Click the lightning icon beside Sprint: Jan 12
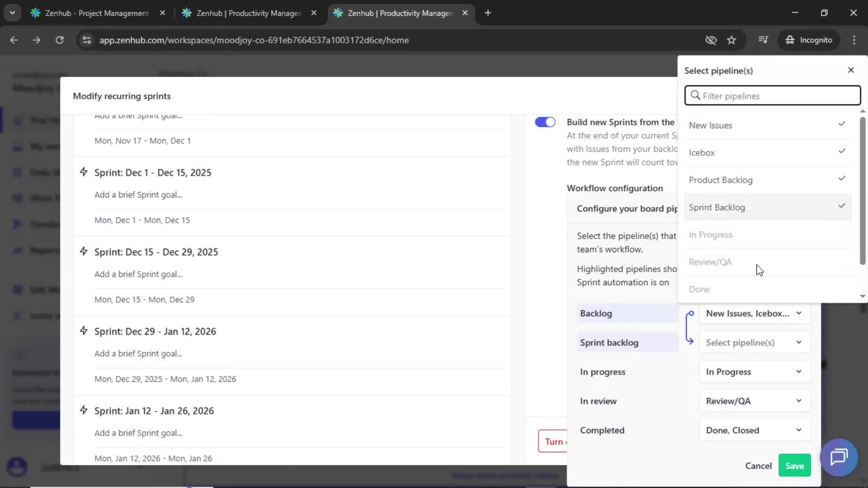Viewport: 868px width, 488px height. coord(84,410)
